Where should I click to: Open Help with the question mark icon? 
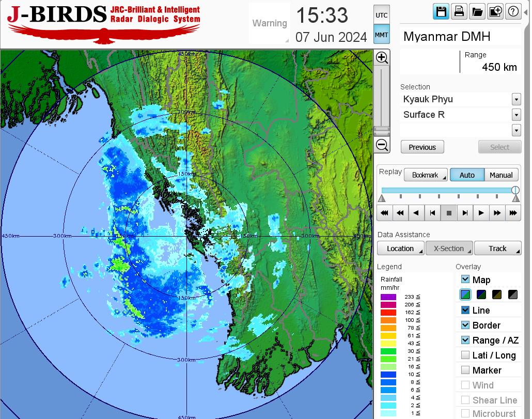tap(513, 12)
